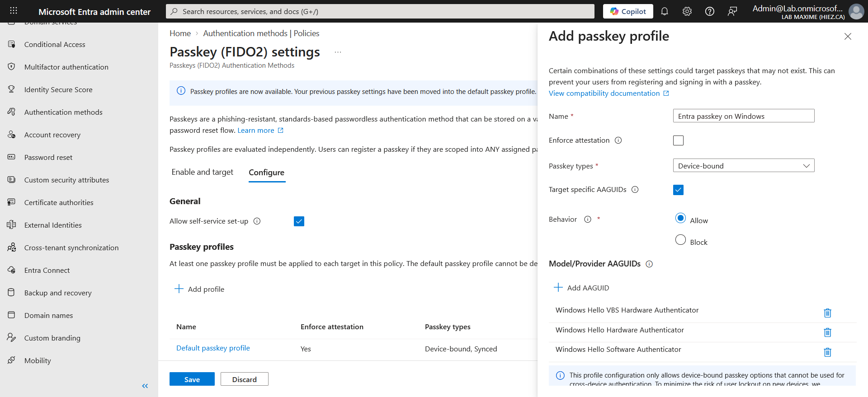Show info for Allow self-service set-up
Viewport: 868px width, 397px height.
[257, 221]
